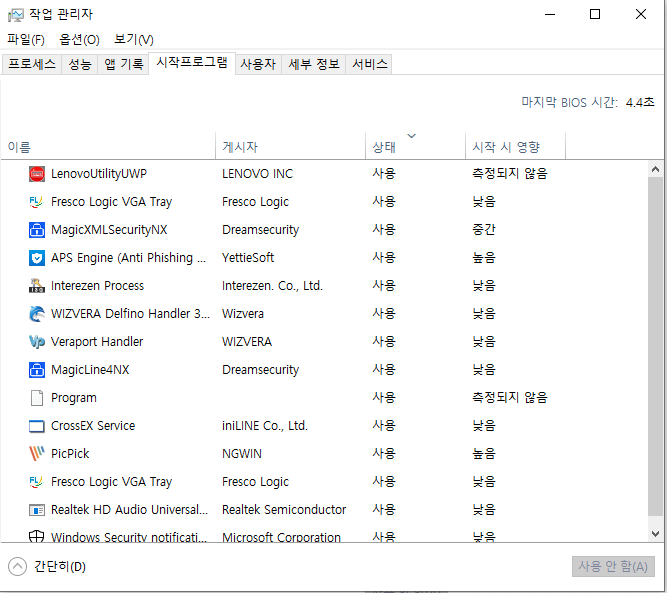This screenshot has height=593, width=667.
Task: Click the WIZVERA Delfino Handler icon
Action: pyautogui.click(x=37, y=314)
